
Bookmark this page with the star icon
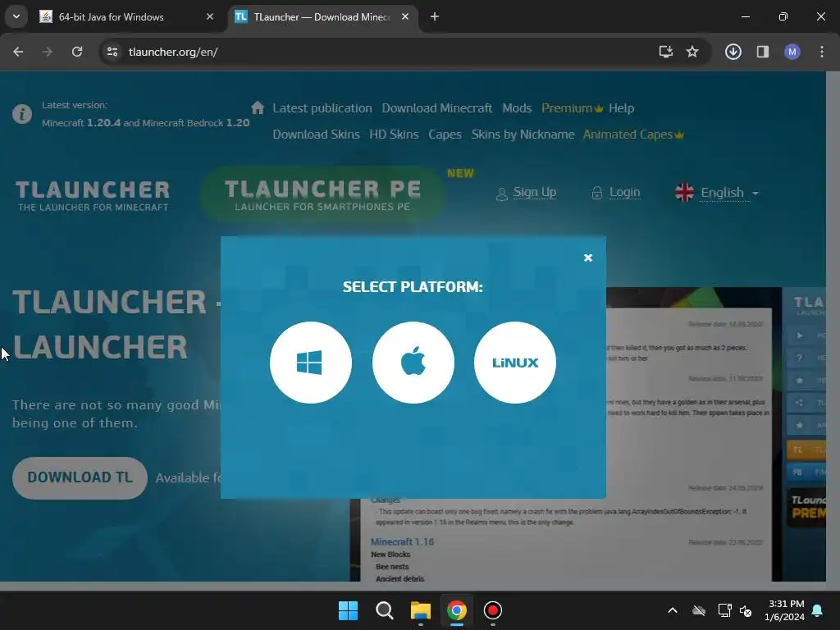(692, 52)
